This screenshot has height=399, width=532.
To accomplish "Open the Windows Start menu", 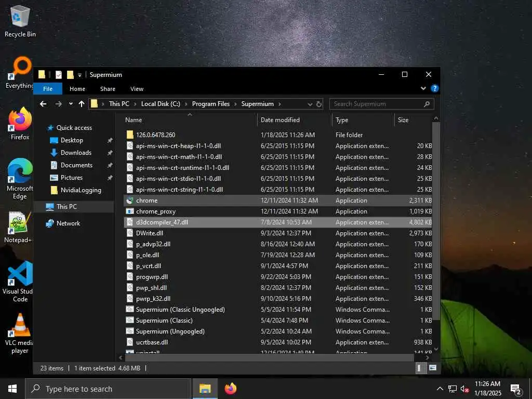I will (12, 389).
